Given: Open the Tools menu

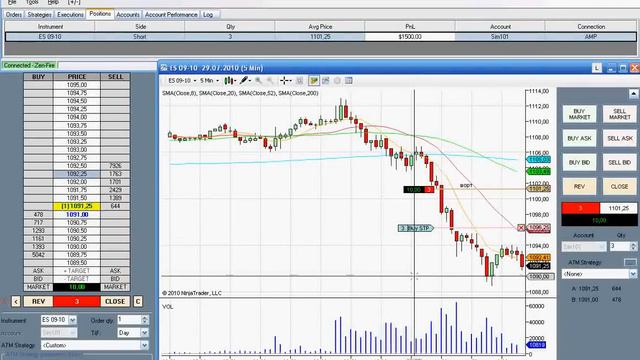Looking at the screenshot, I should tap(32, 2).
